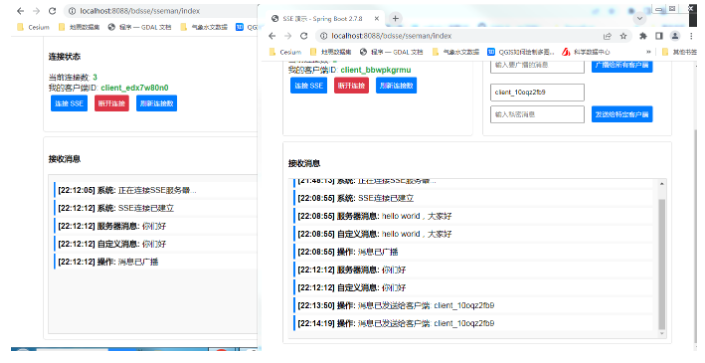
Task: Reload the page in the background browser window
Action: click(52, 11)
